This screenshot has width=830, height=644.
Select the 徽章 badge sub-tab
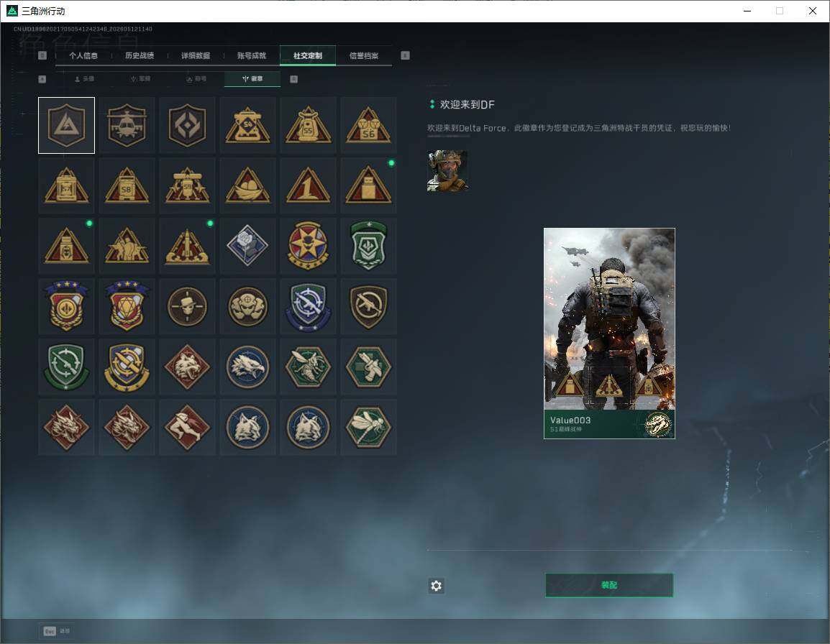coord(252,79)
